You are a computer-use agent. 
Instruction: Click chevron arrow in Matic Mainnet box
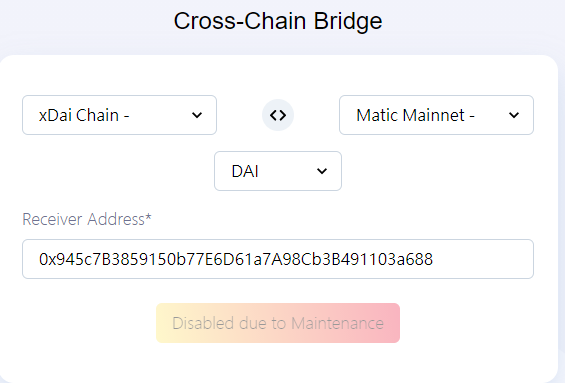pyautogui.click(x=514, y=115)
